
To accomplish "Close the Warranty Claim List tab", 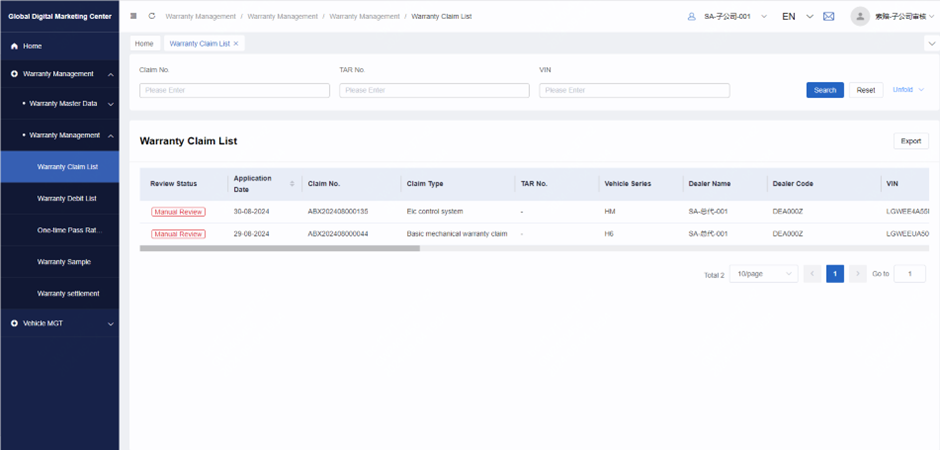I will pyautogui.click(x=236, y=44).
